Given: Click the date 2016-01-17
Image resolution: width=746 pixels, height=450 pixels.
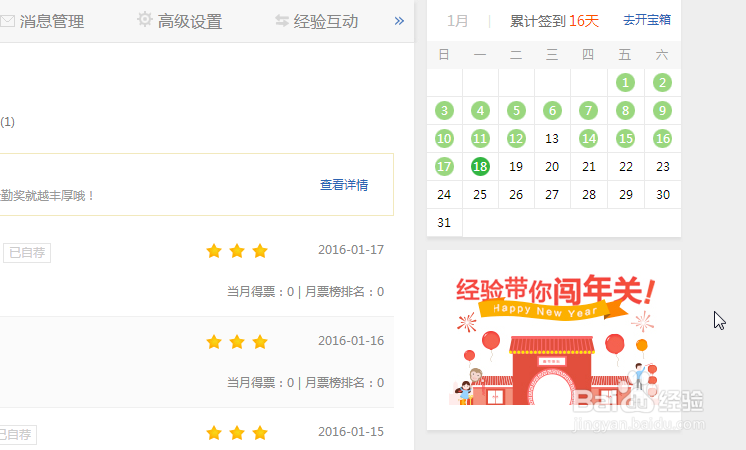Looking at the screenshot, I should pos(351,250).
